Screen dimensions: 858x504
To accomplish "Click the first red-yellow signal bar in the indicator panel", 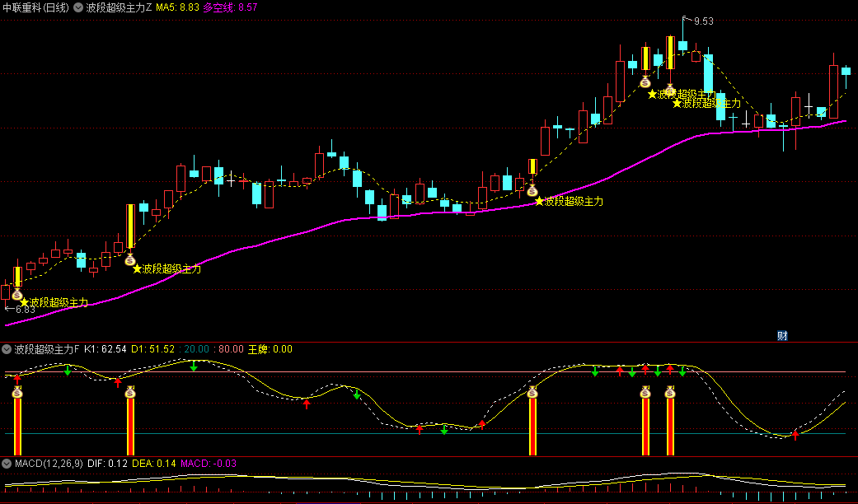I will pos(17,427).
